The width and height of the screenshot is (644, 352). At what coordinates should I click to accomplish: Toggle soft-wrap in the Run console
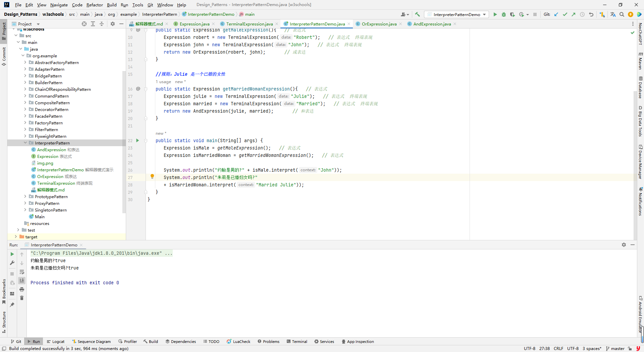22,272
